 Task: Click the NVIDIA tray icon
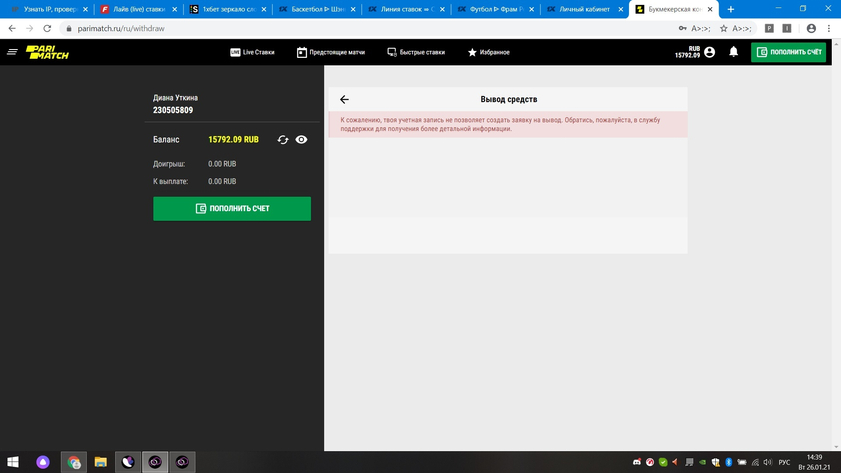pyautogui.click(x=702, y=462)
